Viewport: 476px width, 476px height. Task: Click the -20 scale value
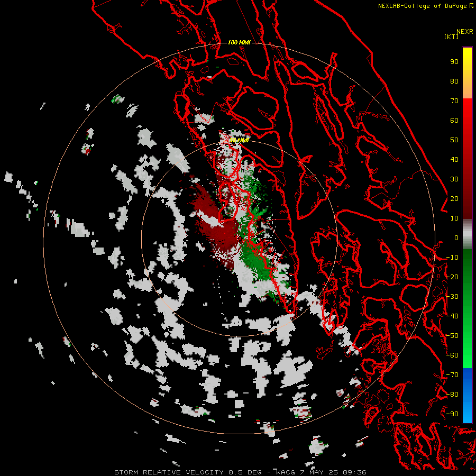tap(452, 277)
